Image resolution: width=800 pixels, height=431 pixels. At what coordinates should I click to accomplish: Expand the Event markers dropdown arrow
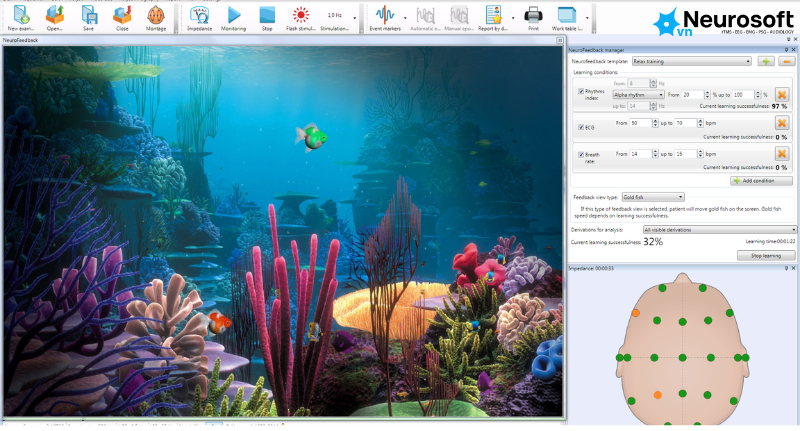[405, 18]
